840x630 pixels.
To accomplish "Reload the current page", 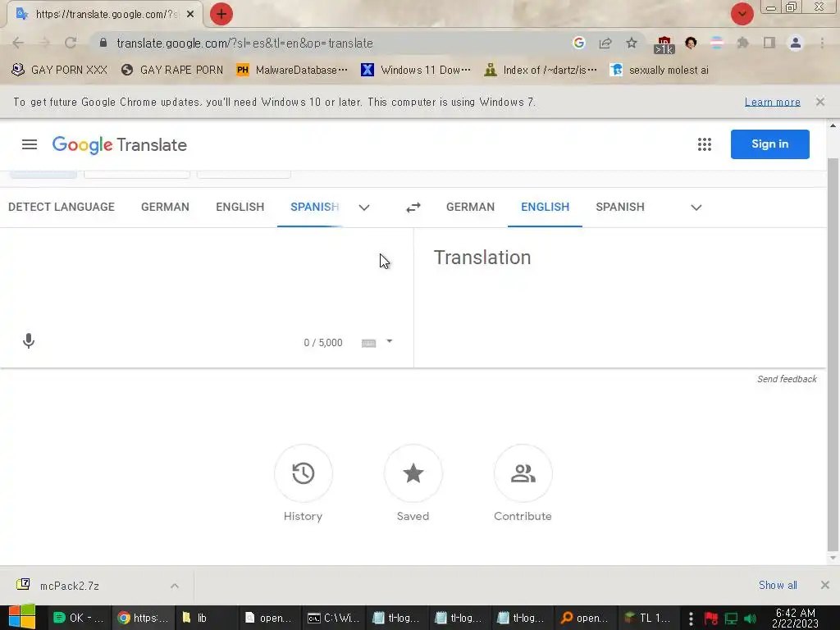I will (71, 43).
